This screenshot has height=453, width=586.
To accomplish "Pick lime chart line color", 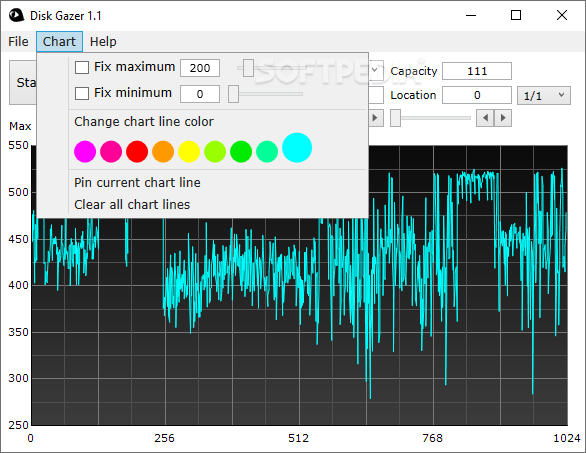I will point(215,152).
